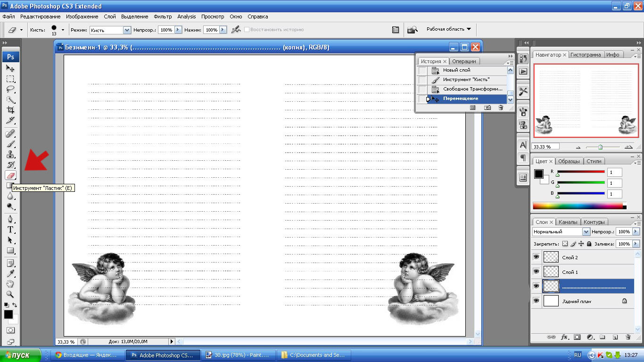Open the "Изображение" menu
This screenshot has width=644, height=362.
click(x=82, y=16)
